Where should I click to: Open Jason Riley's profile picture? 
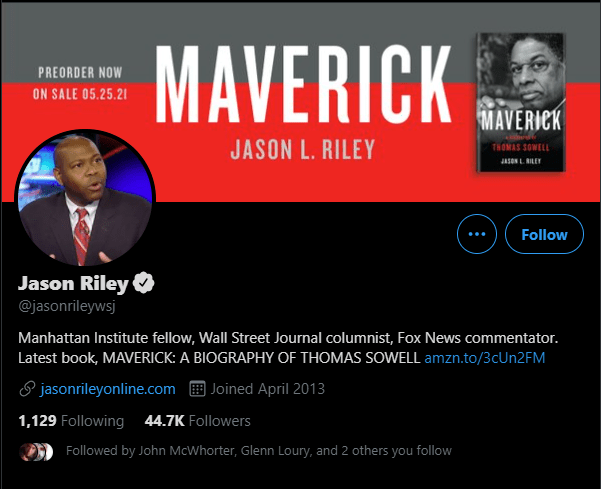85,199
